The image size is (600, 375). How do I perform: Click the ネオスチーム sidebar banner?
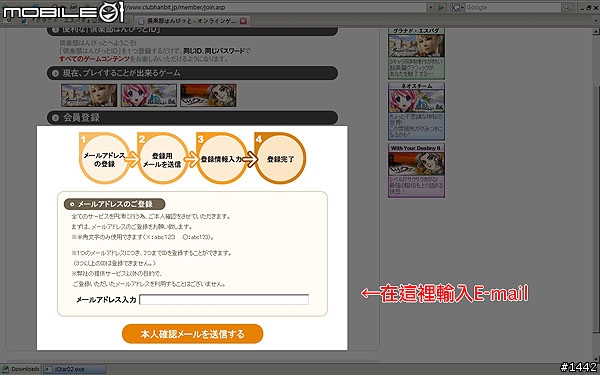click(x=416, y=111)
